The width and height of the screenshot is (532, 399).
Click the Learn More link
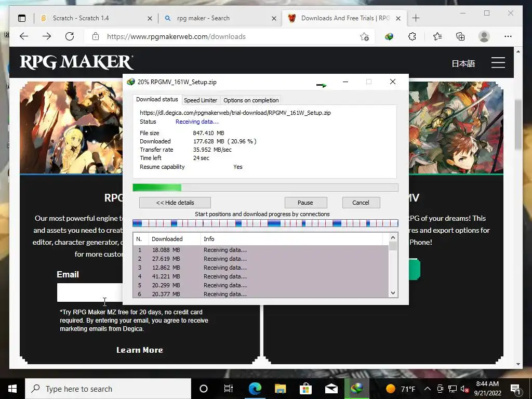[x=140, y=350]
